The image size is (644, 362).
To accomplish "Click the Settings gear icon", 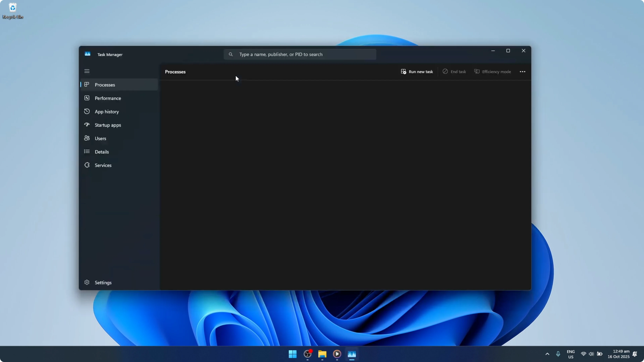I will (x=87, y=282).
